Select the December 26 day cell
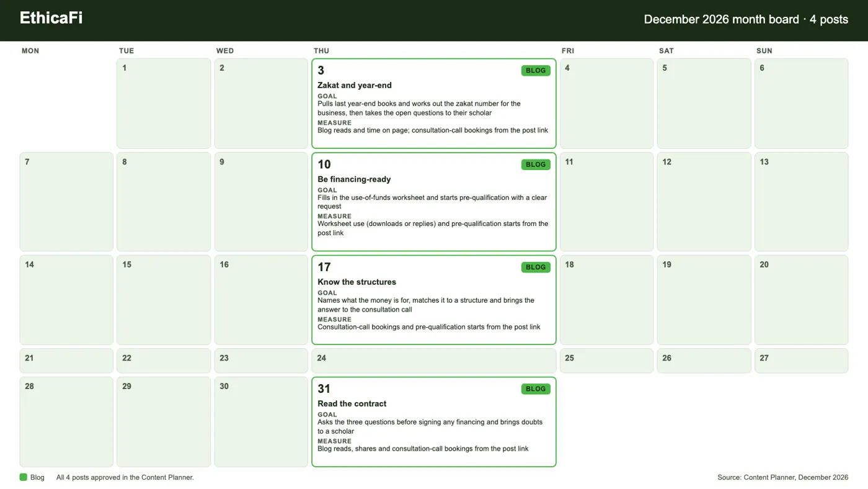This screenshot has width=868, height=489. pyautogui.click(x=704, y=361)
